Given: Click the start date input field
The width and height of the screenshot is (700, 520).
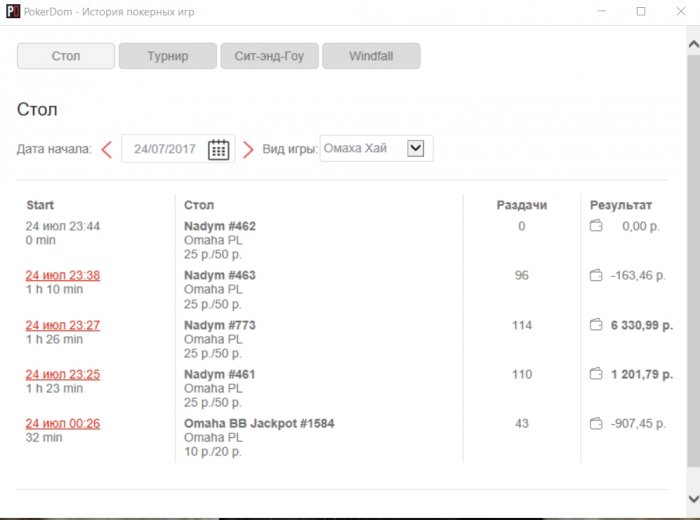Looking at the screenshot, I should 165,149.
